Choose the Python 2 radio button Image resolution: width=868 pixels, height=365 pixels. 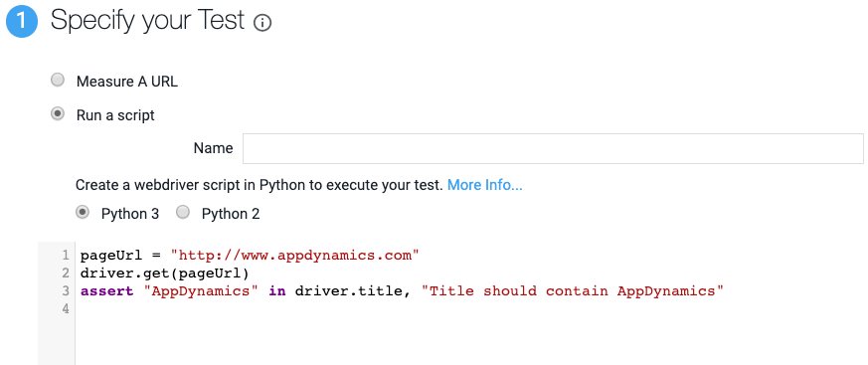[183, 212]
